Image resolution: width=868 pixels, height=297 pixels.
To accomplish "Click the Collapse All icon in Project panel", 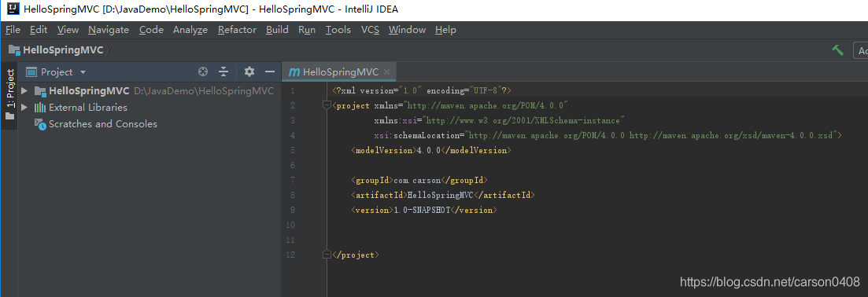I will click(223, 71).
